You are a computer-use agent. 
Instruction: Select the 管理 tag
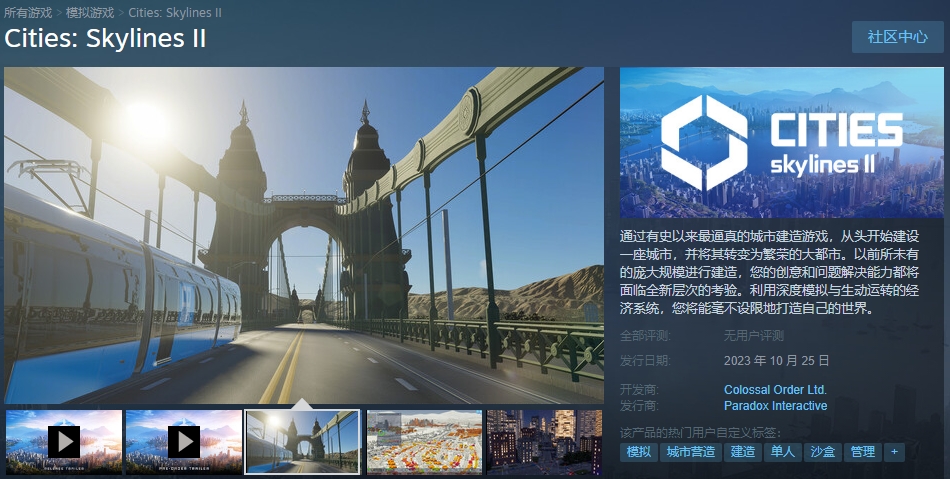click(863, 452)
